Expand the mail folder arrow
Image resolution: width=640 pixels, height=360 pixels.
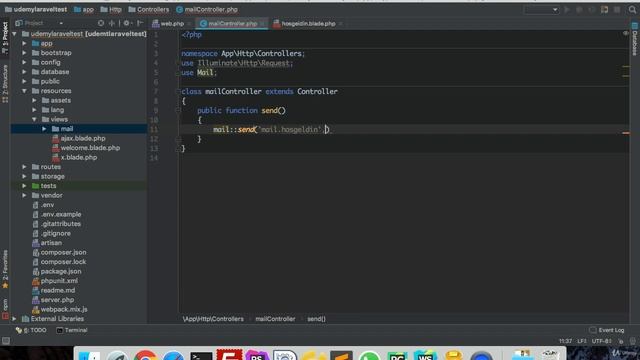click(x=44, y=129)
